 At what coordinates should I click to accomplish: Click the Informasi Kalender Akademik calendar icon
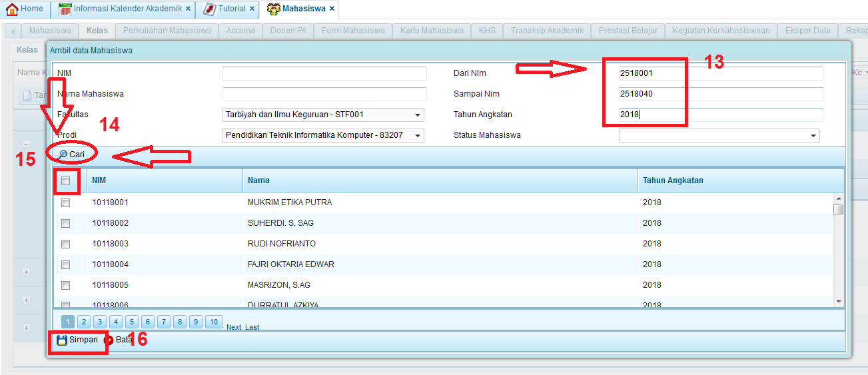[x=65, y=9]
